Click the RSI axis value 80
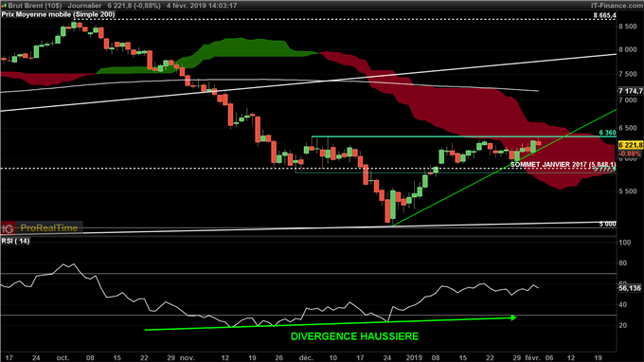Screen dimensions: 644x362 point(623,263)
